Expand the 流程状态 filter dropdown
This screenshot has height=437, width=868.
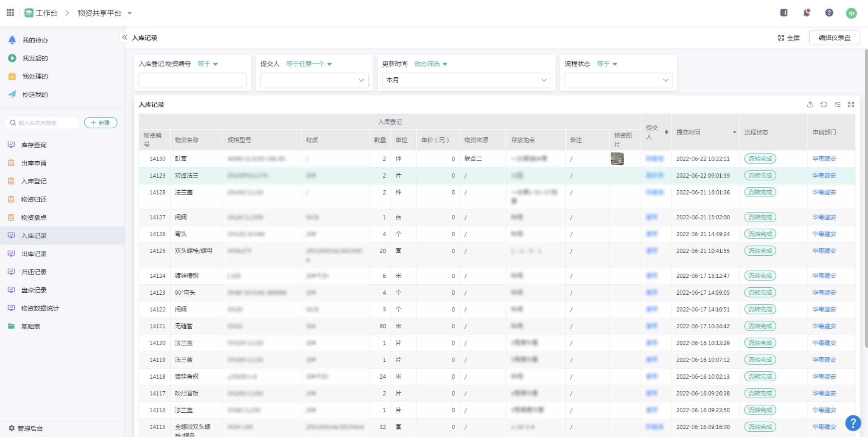(x=618, y=80)
